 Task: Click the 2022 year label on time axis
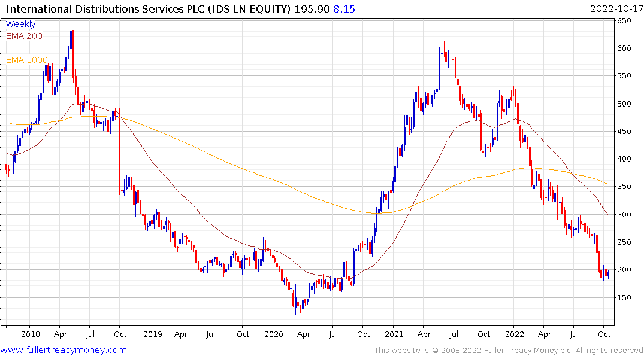[x=515, y=334]
